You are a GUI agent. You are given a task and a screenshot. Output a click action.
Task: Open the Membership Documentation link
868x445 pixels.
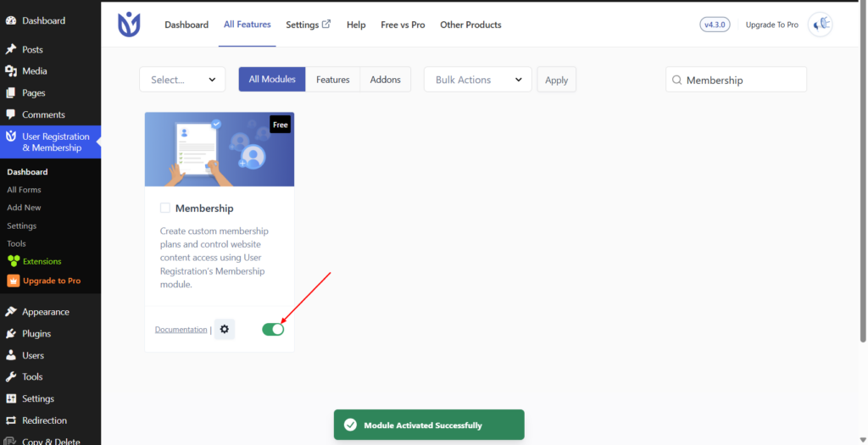coord(181,330)
